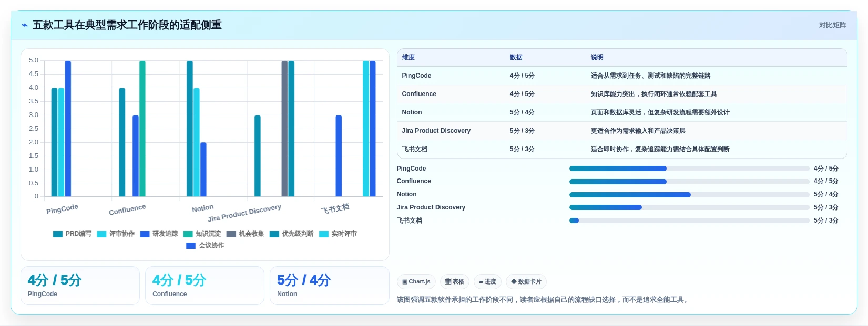Click the card title 五款工具在典型需求工作阶段的适配侧重

[127, 25]
